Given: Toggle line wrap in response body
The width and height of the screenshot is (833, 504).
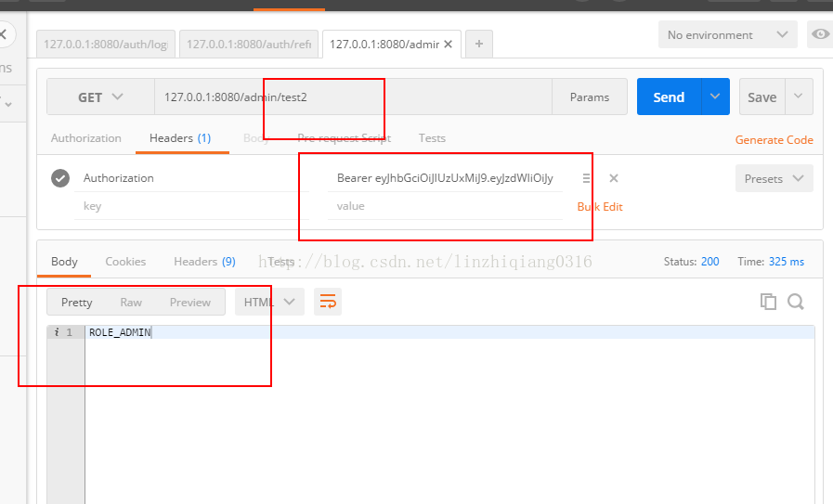Looking at the screenshot, I should (x=328, y=302).
